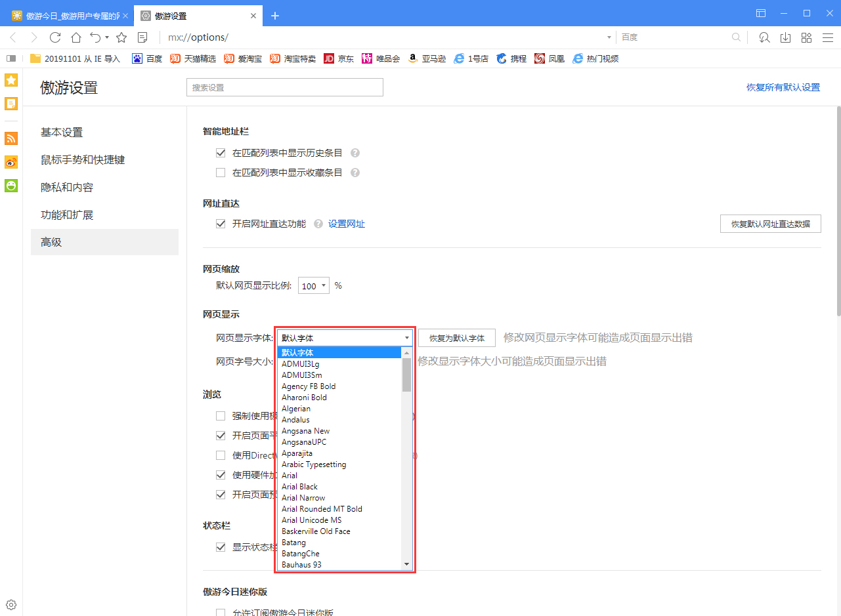The width and height of the screenshot is (841, 616).
Task: Enable 在匹配列表中显示收藏条目 checkbox
Action: [x=221, y=172]
